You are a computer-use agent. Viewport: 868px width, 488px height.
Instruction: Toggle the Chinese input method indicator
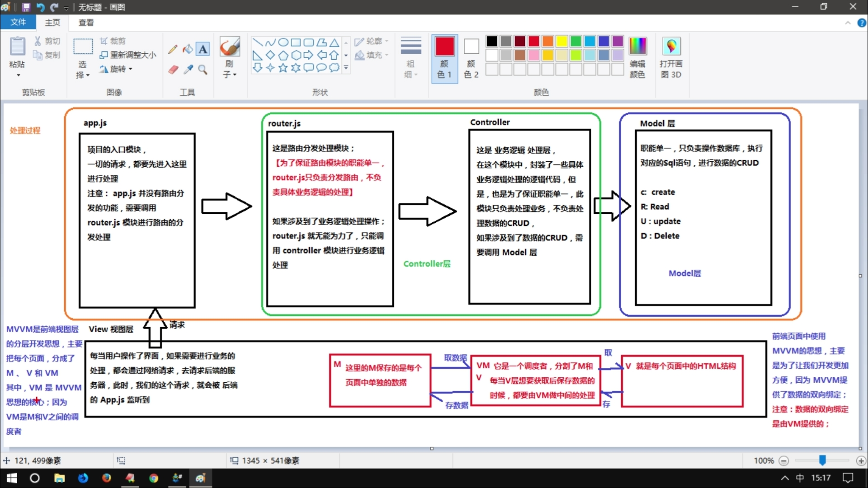tap(800, 478)
